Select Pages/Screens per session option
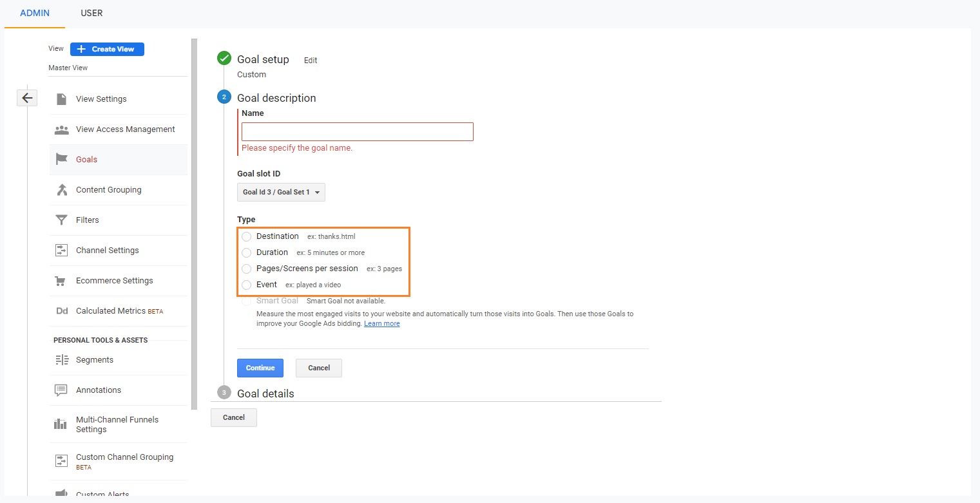980x503 pixels. 247,269
